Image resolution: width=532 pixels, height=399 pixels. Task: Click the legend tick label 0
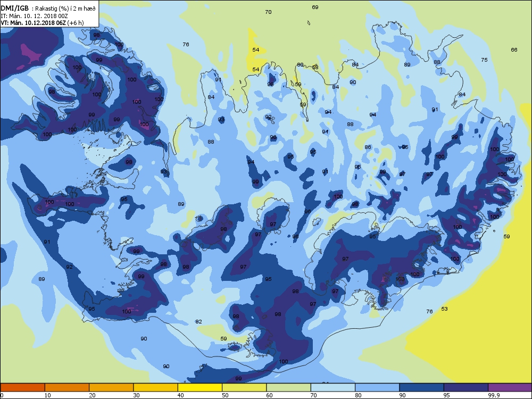[x=2, y=395]
